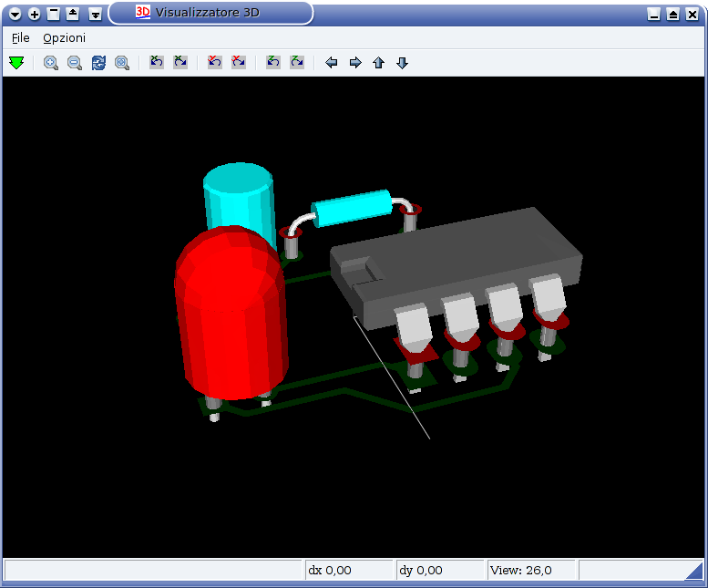Click the resize grip at bottom-right corner
The height and width of the screenshot is (588, 708).
[x=694, y=571]
